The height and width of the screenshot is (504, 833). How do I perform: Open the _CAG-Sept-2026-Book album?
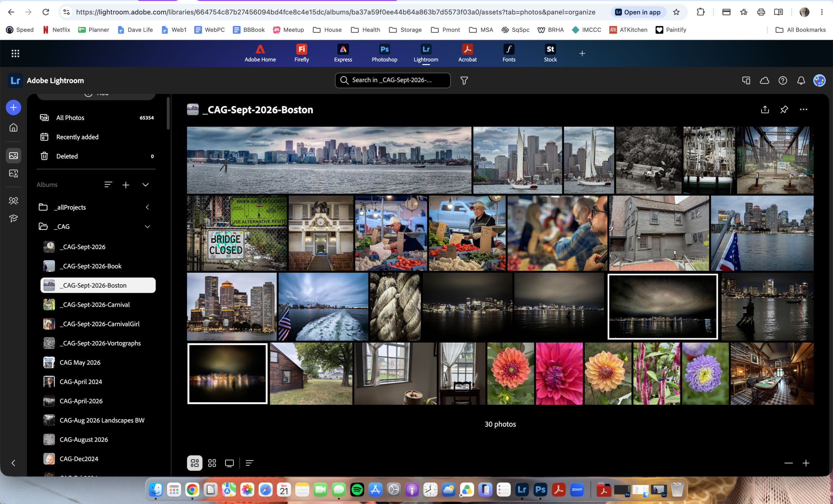[98, 266]
